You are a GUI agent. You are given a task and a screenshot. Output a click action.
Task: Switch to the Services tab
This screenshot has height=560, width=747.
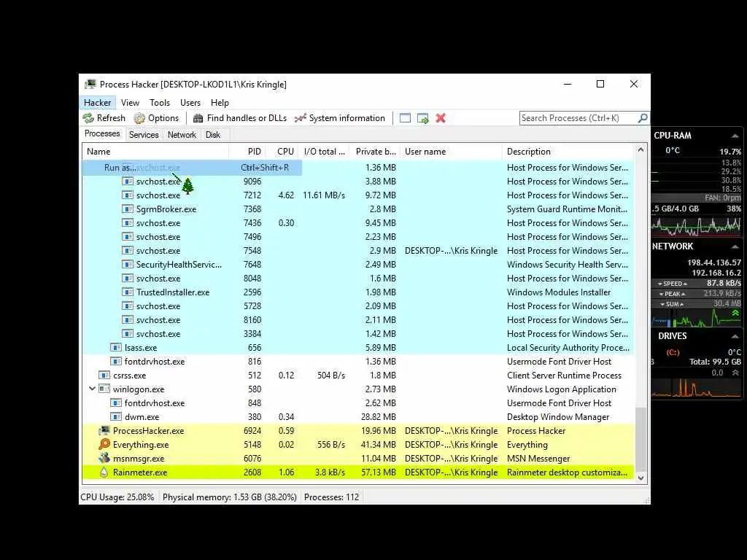coord(144,135)
